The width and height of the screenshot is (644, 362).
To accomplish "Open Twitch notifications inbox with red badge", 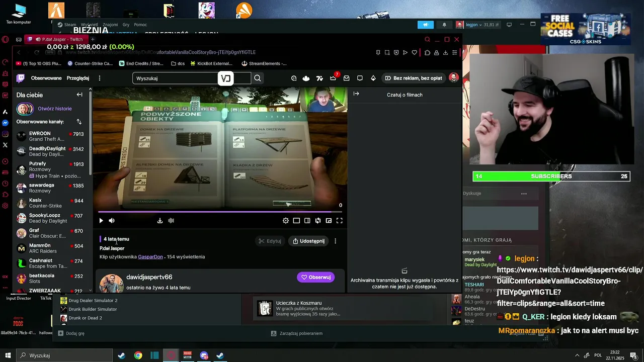I will pos(333,78).
